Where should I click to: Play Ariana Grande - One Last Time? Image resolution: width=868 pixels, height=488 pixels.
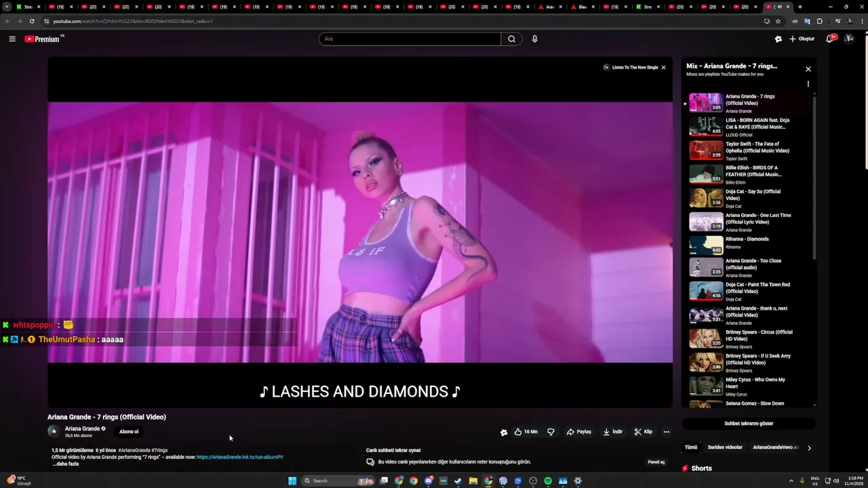click(x=747, y=221)
